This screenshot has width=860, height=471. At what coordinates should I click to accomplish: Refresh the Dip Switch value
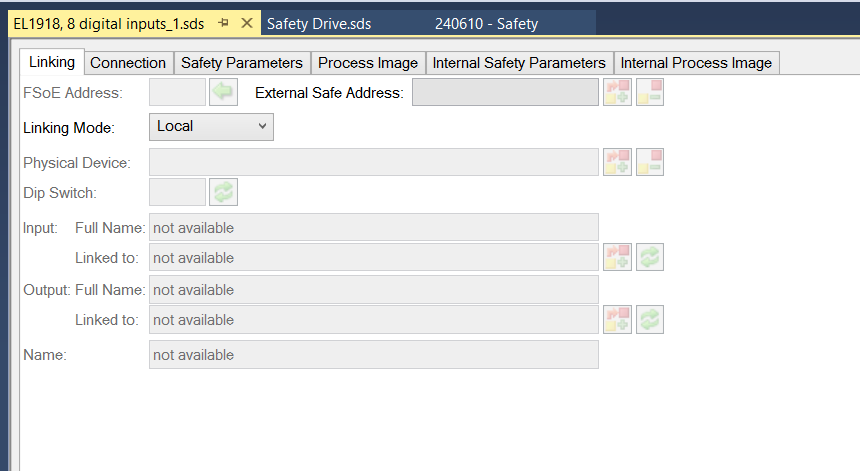pyautogui.click(x=223, y=192)
